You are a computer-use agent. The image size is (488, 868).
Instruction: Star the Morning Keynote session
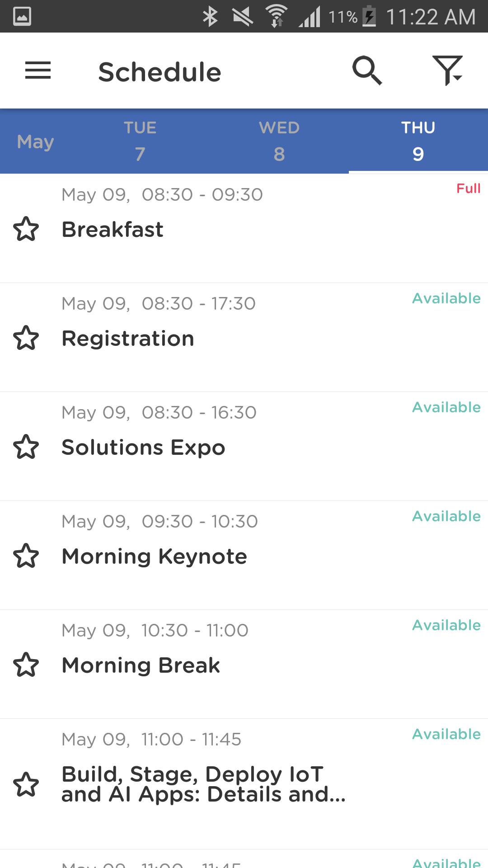click(x=26, y=556)
